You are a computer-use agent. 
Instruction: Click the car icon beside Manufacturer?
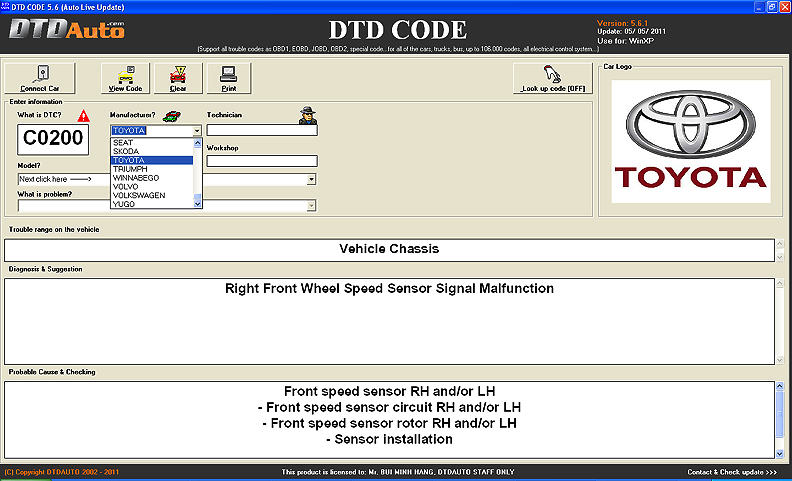(172, 116)
